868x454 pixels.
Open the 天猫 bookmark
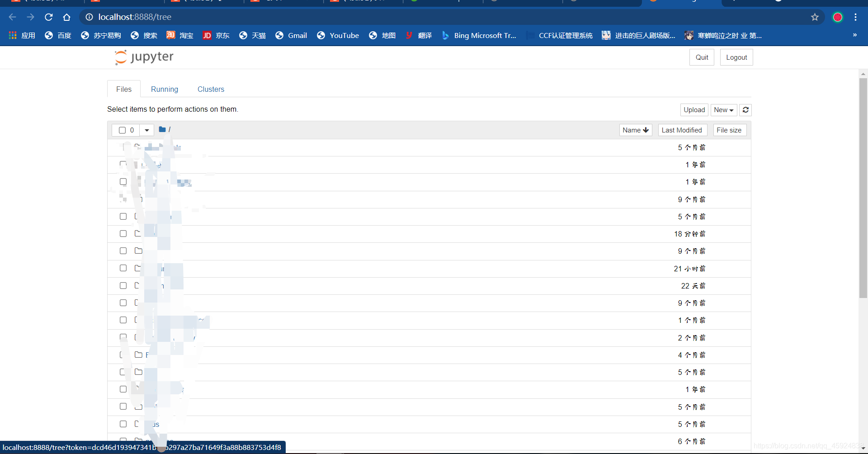coord(252,35)
